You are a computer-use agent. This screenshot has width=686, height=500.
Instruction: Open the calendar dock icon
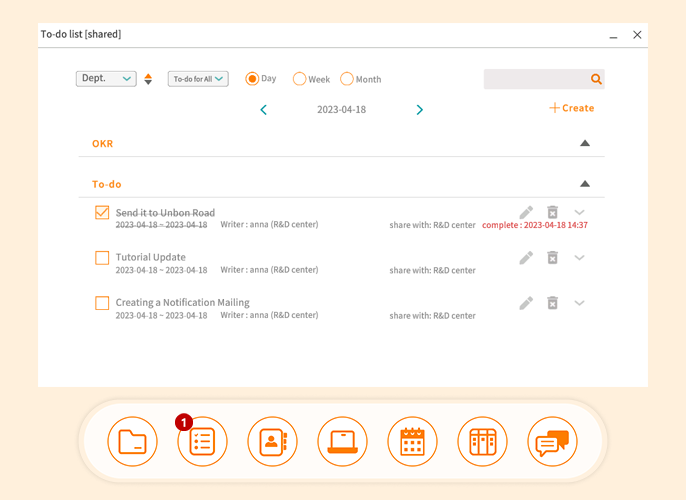pyautogui.click(x=413, y=441)
